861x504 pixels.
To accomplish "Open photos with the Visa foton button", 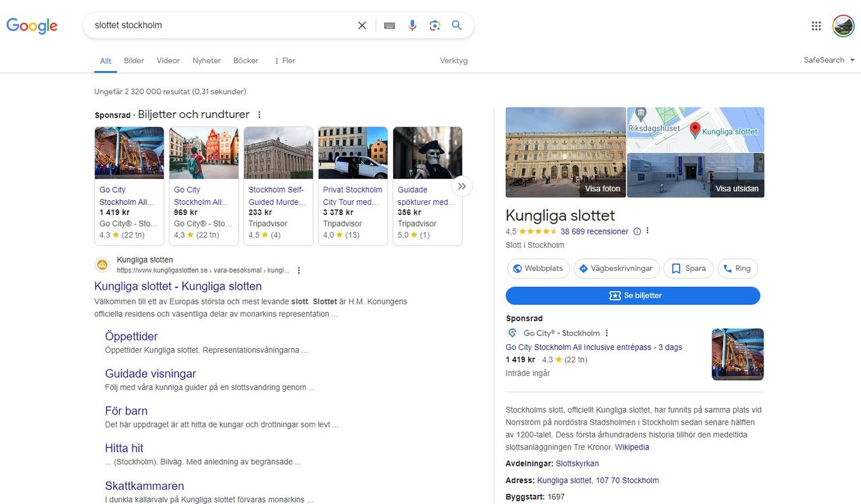I will [602, 189].
